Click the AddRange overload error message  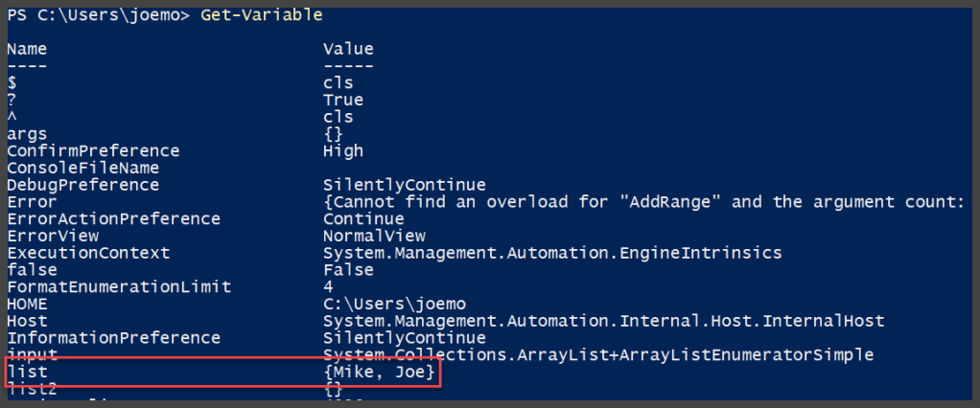[x=642, y=202]
